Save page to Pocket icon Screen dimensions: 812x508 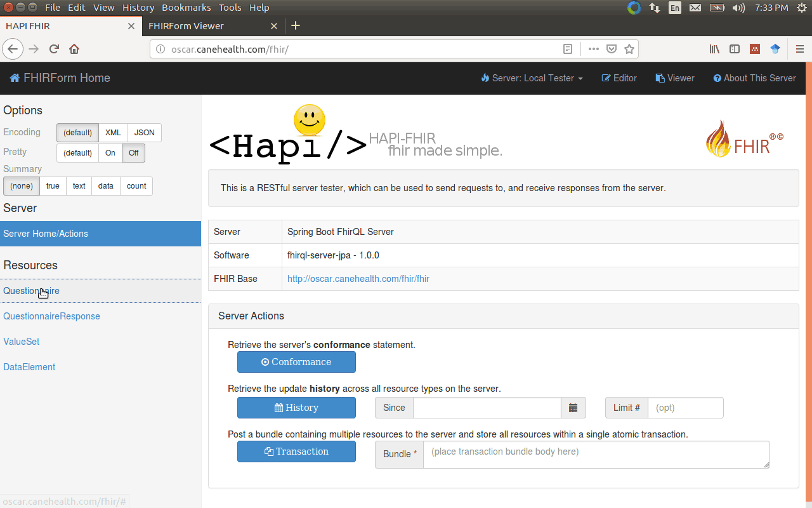click(612, 49)
